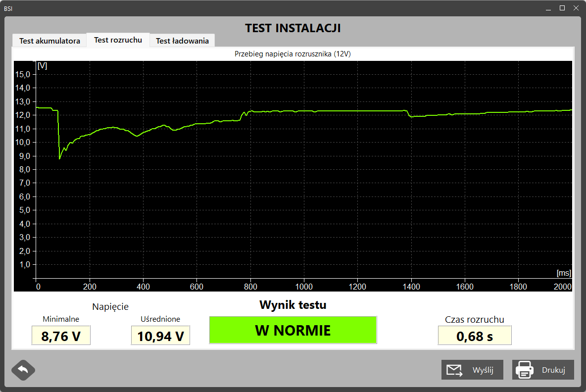Click the TEST INSTALACJI heading
The image size is (586, 392).
coord(293,28)
